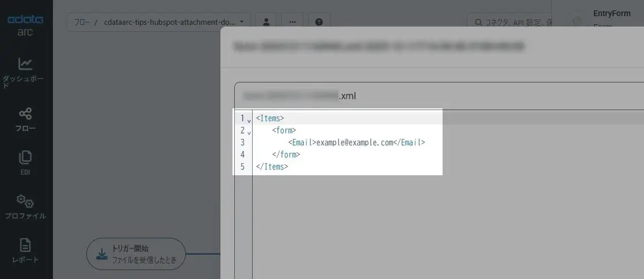Open プロファイル profile settings
The height and width of the screenshot is (279, 644).
point(25,206)
